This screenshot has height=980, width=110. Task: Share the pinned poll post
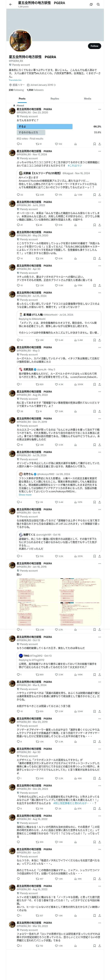tap(99, 144)
